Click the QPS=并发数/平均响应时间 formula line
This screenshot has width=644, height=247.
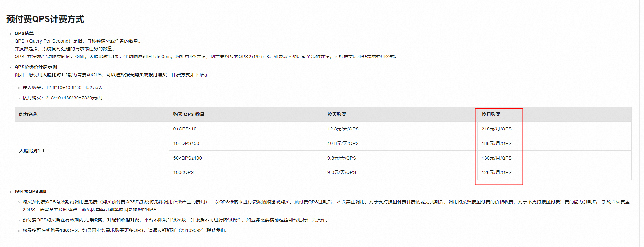(x=206, y=57)
